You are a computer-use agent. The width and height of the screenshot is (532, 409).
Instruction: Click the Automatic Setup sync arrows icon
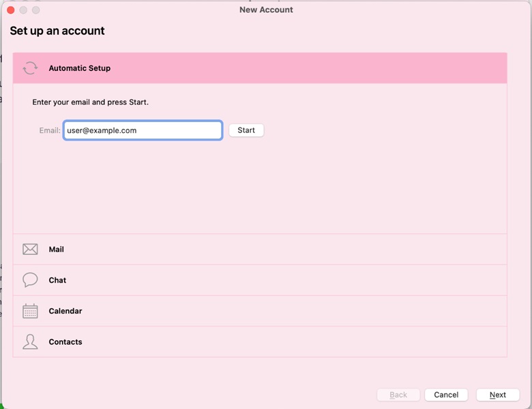[30, 68]
